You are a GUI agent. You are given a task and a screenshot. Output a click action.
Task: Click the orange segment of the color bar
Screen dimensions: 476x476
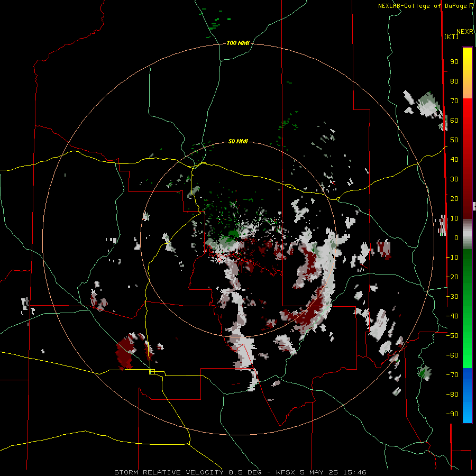467,90
